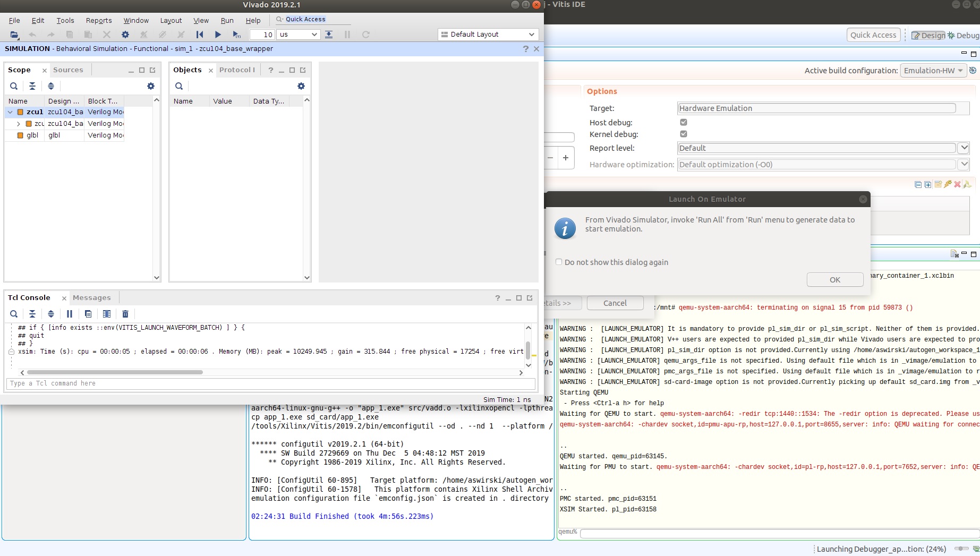Click OK in Launch On Emulator dialog

point(835,280)
